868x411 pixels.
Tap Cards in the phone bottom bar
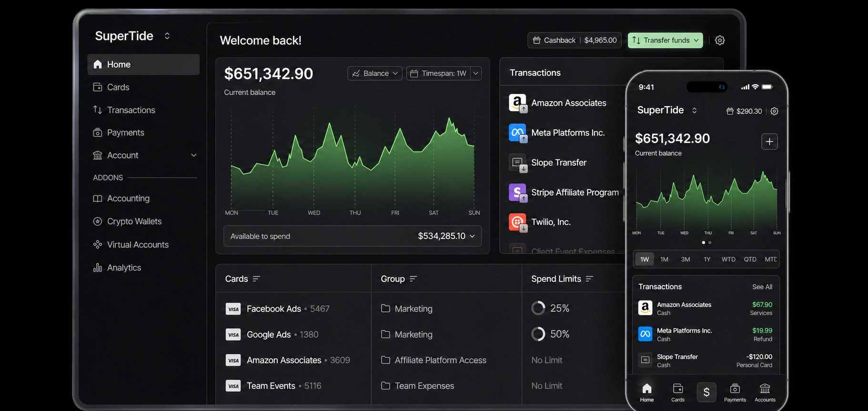point(678,392)
